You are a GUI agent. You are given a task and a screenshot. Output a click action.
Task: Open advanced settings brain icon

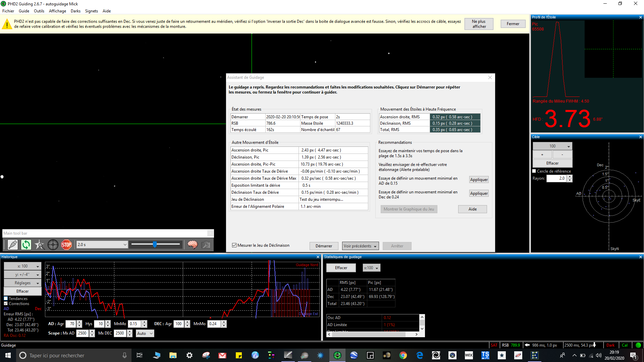193,245
